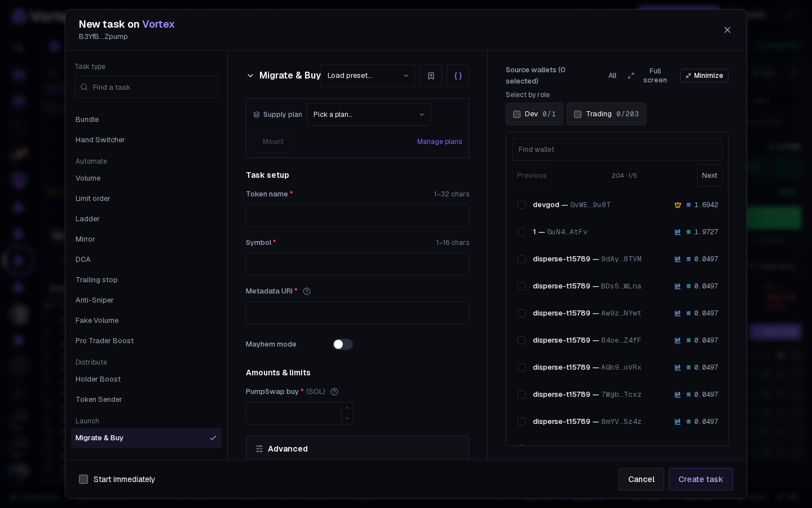
Task: Click chart icon on wallet Aw9z..NYwt
Action: (678, 313)
